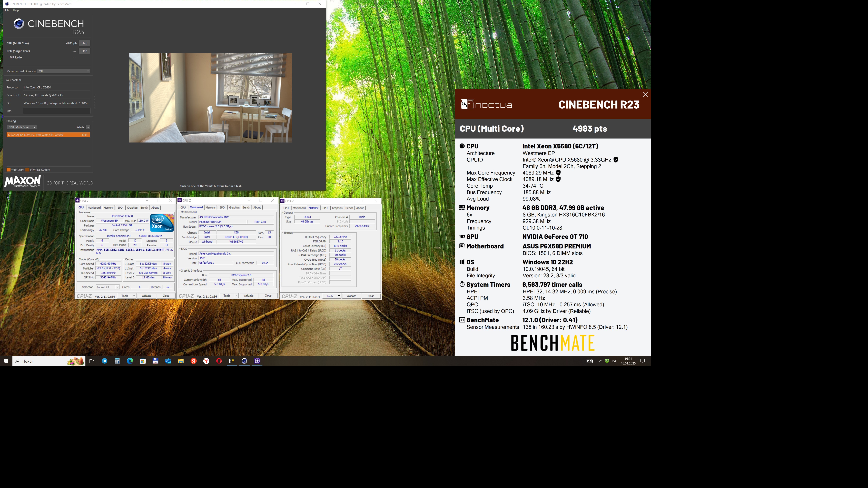Open Tools arrow in CPU-Z memory window
This screenshot has height=488, width=868.
[339, 296]
